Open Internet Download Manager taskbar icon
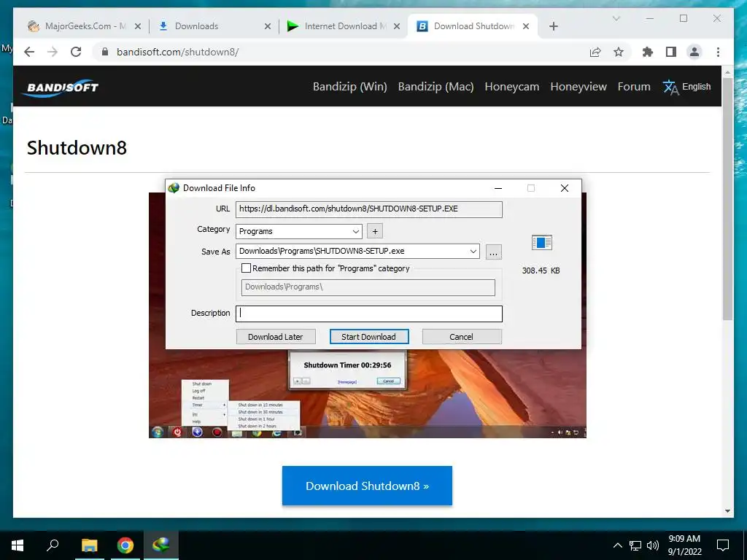 coord(161,545)
